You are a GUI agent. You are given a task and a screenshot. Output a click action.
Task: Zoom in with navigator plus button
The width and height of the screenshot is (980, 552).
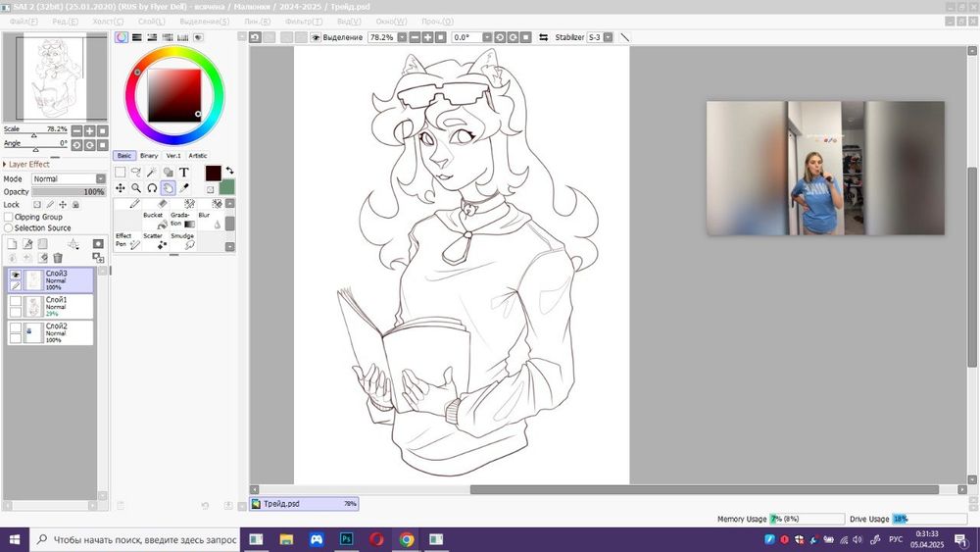pyautogui.click(x=89, y=130)
